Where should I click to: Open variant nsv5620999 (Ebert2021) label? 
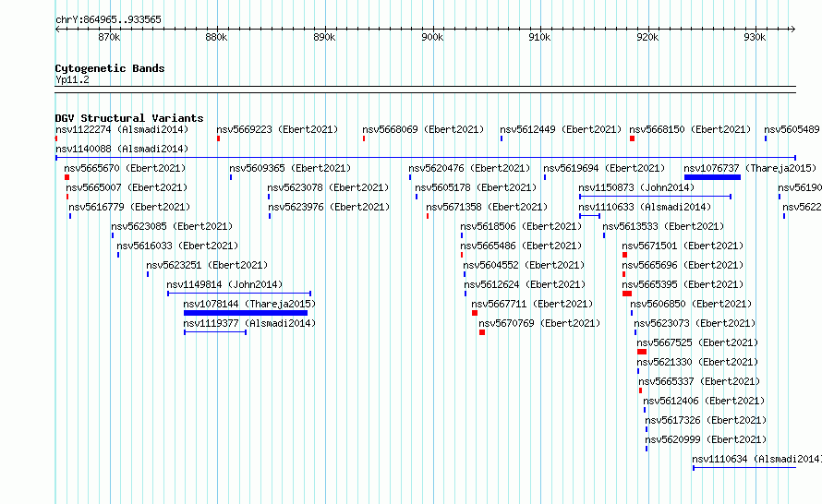705,439
